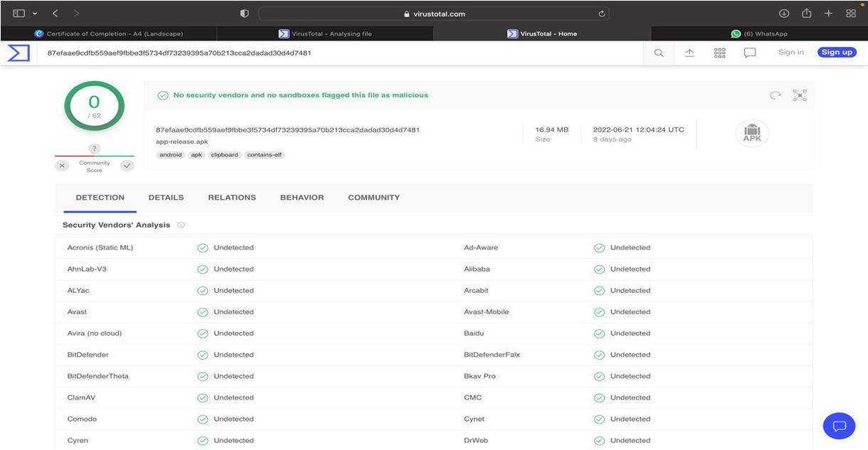
Task: Open the notifications comment icon
Action: (x=750, y=53)
